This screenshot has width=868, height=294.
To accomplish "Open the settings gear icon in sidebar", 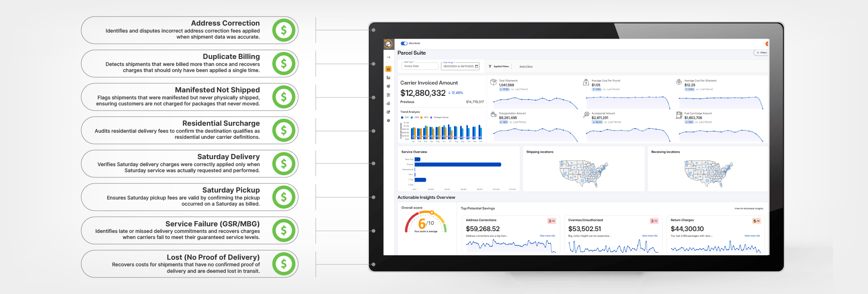I will tap(388, 121).
